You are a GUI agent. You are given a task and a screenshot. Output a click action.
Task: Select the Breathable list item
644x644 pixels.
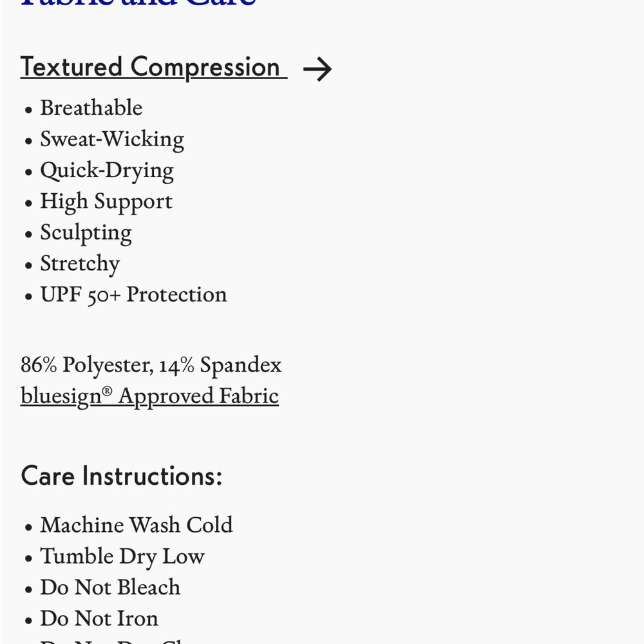coord(91,108)
